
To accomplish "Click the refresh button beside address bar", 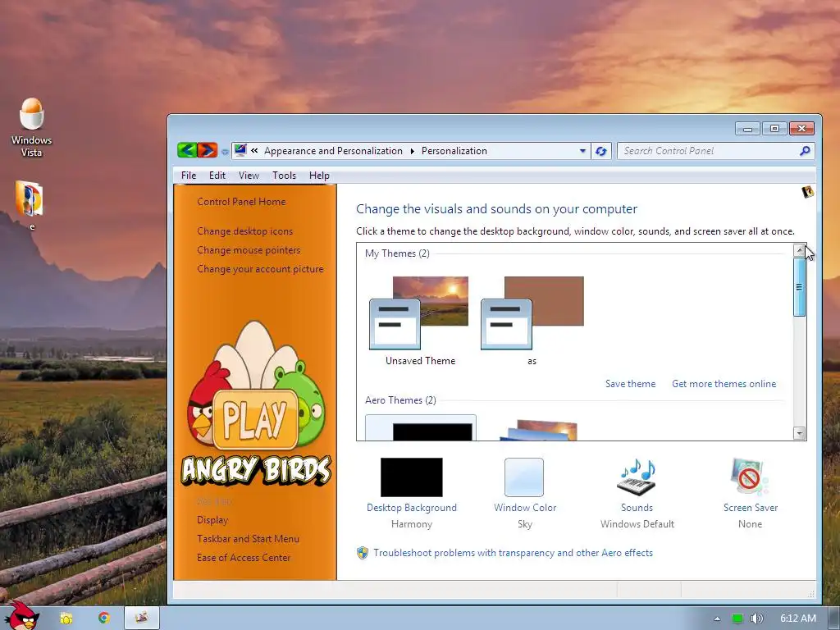I will (601, 151).
